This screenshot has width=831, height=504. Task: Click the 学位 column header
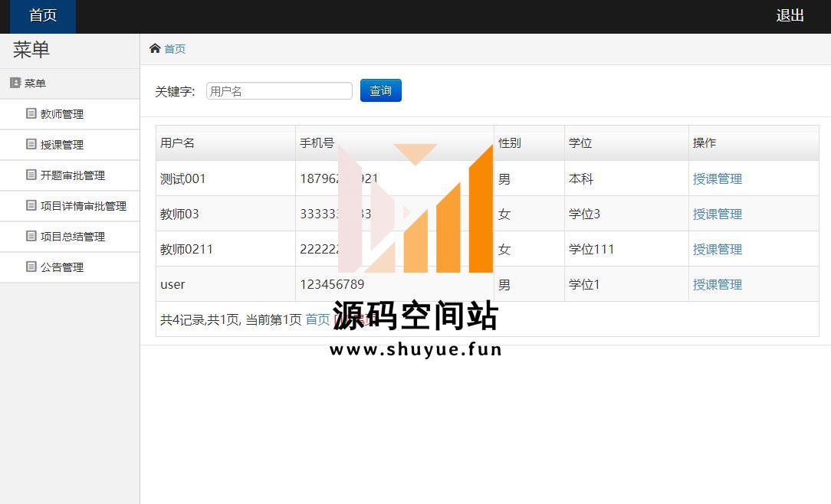click(626, 143)
